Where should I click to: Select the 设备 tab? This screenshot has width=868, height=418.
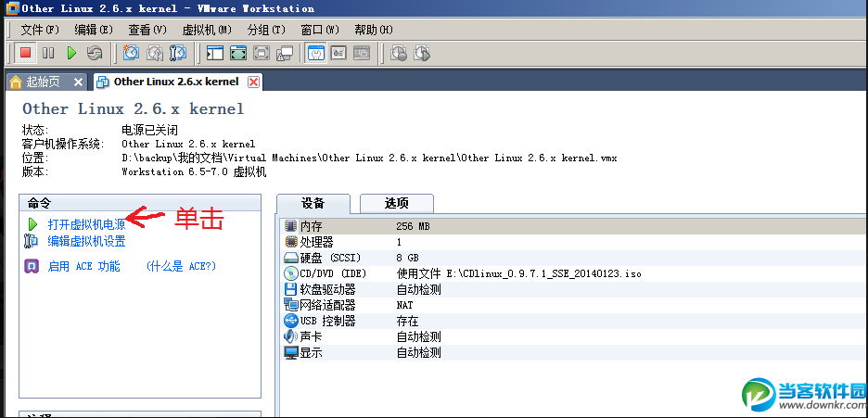point(313,204)
